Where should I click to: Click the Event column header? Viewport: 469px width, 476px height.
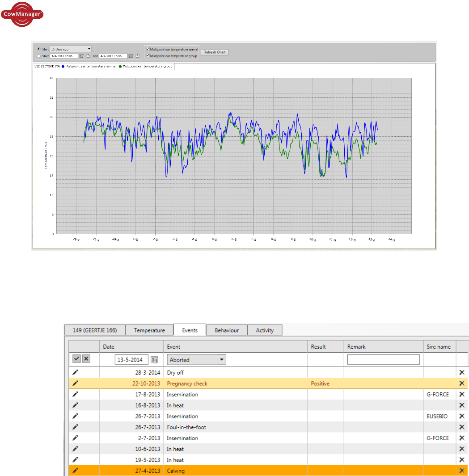tap(236, 347)
